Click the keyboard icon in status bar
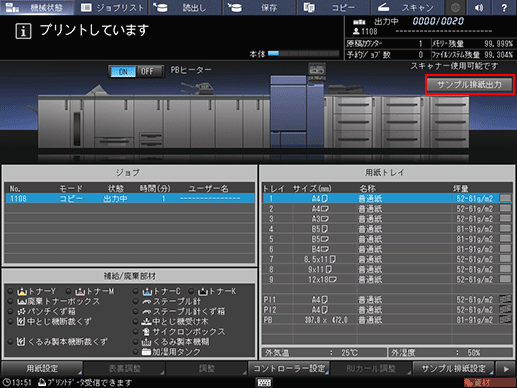This screenshot has width=517, height=388. pos(264,382)
